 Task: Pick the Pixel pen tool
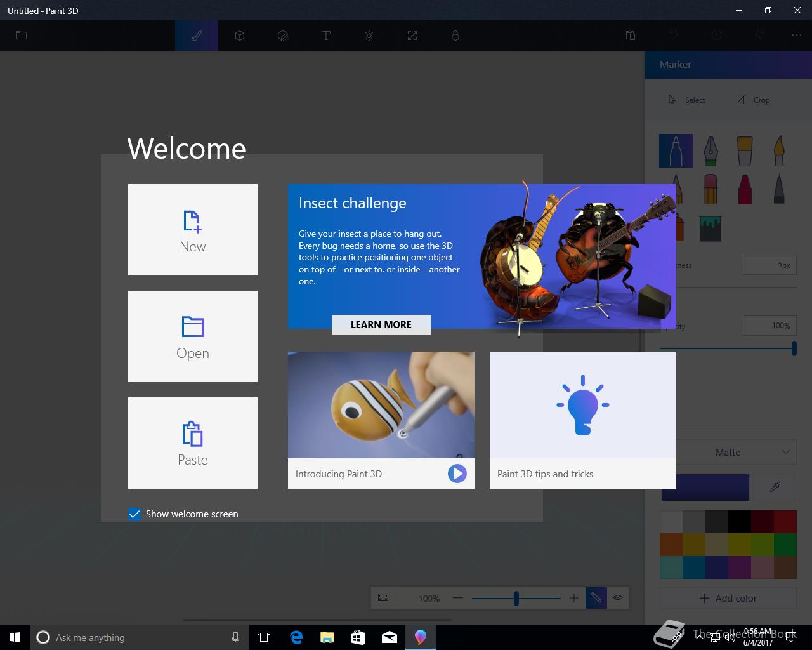point(779,189)
